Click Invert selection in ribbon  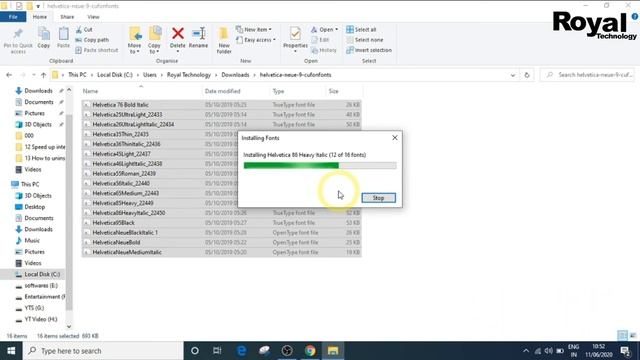pos(369,50)
